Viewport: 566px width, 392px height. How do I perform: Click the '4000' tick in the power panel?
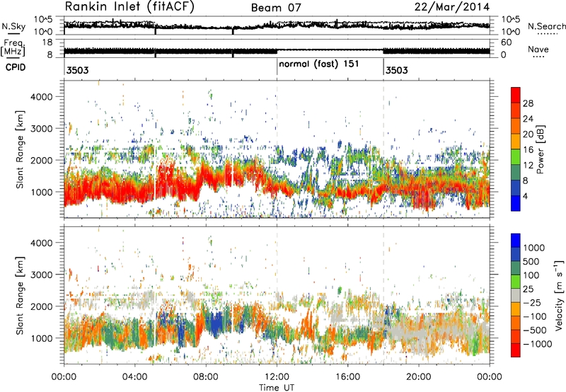[x=42, y=97]
